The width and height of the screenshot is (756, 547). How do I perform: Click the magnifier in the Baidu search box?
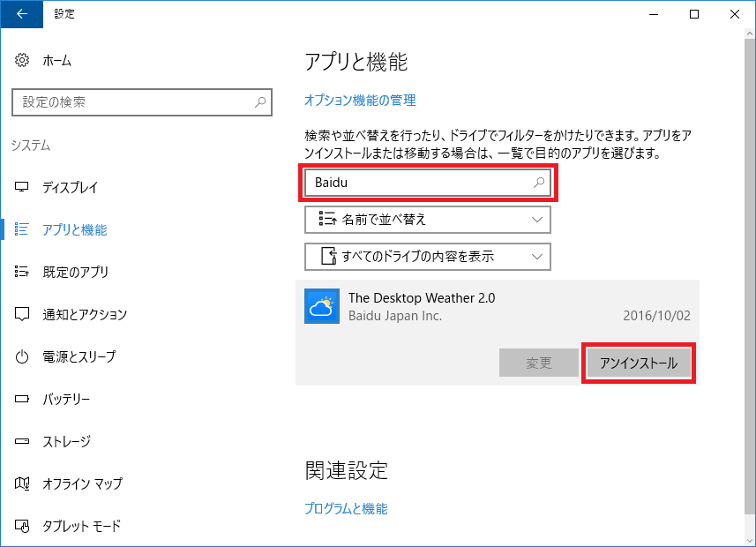tap(539, 183)
